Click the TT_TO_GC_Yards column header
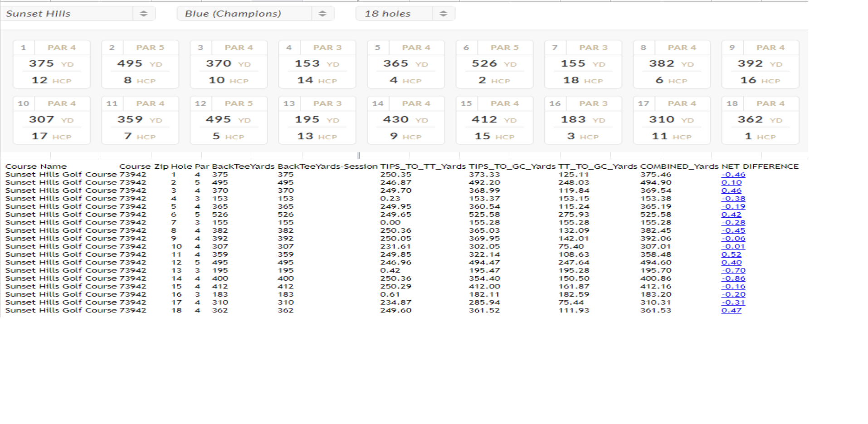Image resolution: width=868 pixels, height=424 pixels. click(598, 166)
